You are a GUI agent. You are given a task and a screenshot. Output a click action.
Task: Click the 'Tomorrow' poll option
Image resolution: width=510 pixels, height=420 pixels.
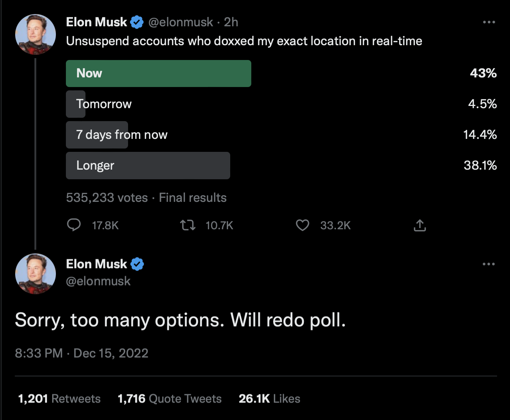pyautogui.click(x=104, y=104)
